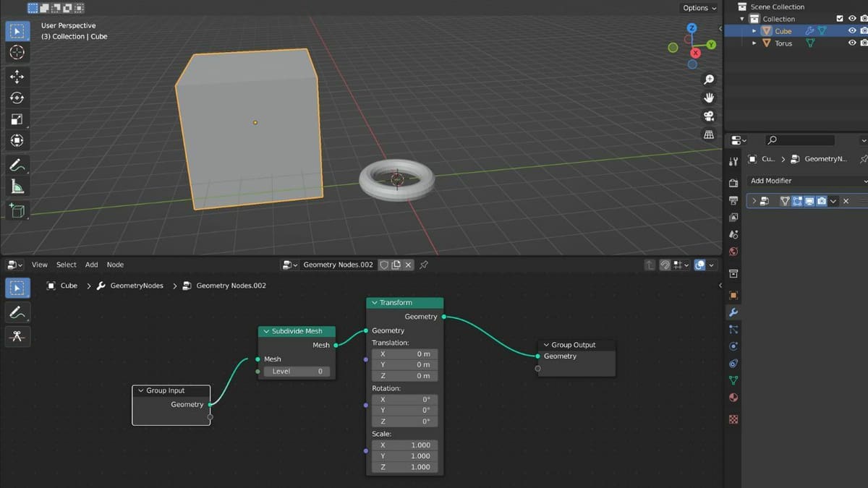Expand the Cube item in outliner
The height and width of the screenshot is (488, 868).
(x=754, y=31)
